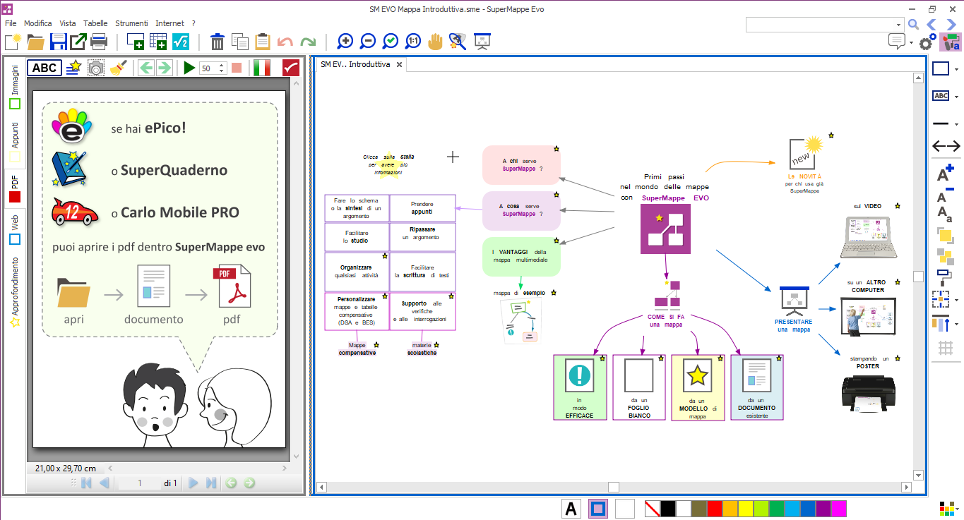Pick the no-color transparent swatch
This screenshot has height=520, width=964.
coord(652,509)
